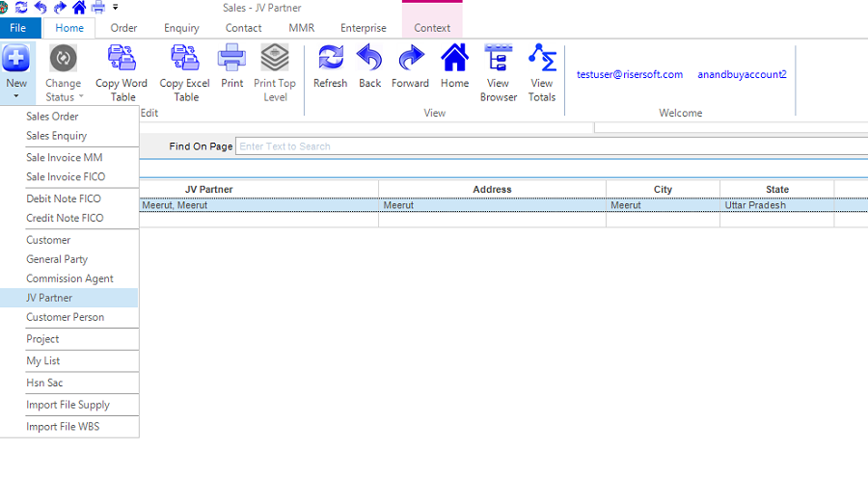
Task: Select Sales Order from the New menu
Action: pos(52,117)
